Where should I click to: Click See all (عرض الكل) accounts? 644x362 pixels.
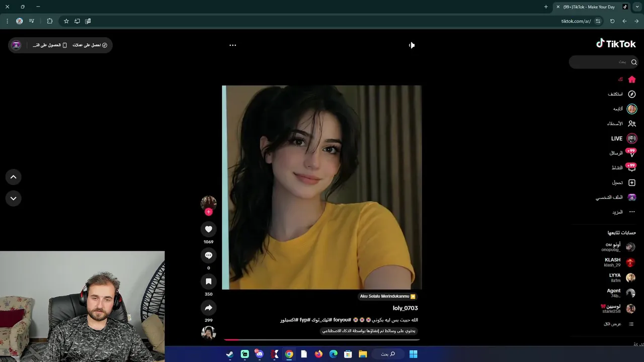(619, 324)
